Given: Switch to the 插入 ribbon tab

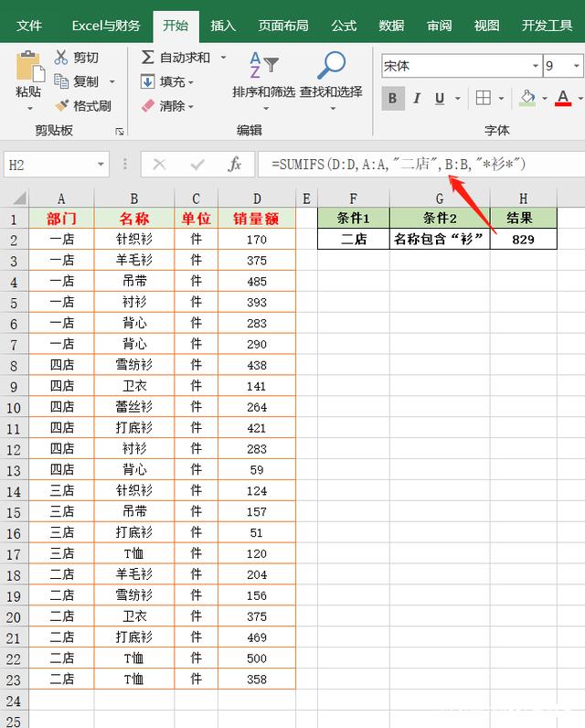Looking at the screenshot, I should 223,26.
